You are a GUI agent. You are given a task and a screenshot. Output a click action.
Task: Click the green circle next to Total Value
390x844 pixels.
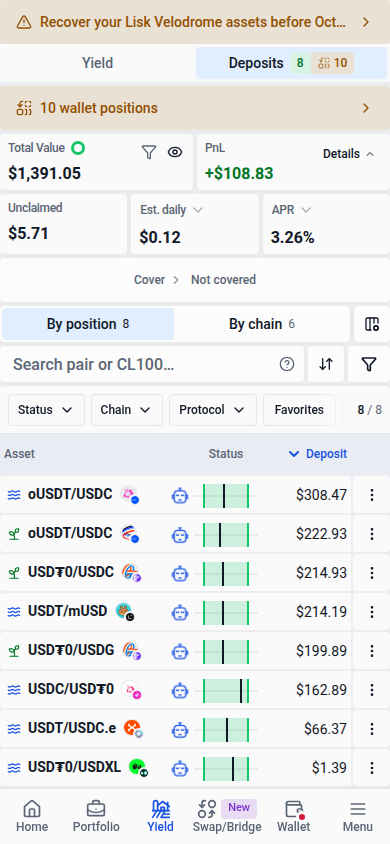pyautogui.click(x=79, y=147)
